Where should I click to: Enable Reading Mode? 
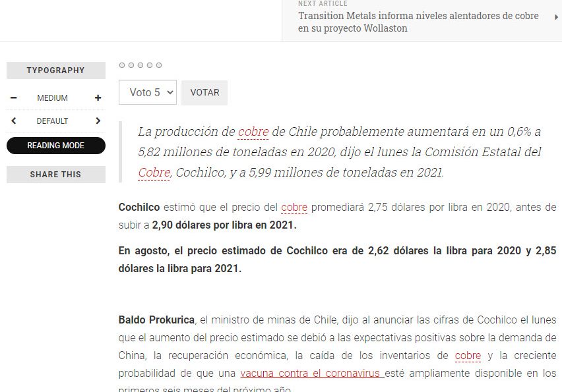[x=56, y=146]
